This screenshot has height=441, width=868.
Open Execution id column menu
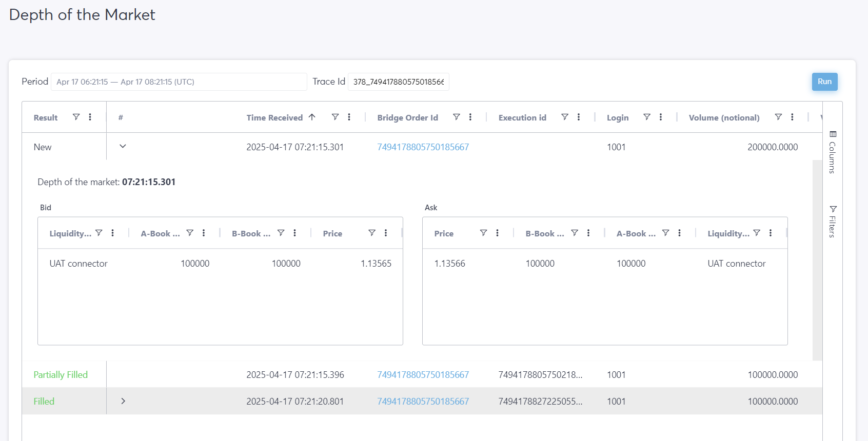578,117
